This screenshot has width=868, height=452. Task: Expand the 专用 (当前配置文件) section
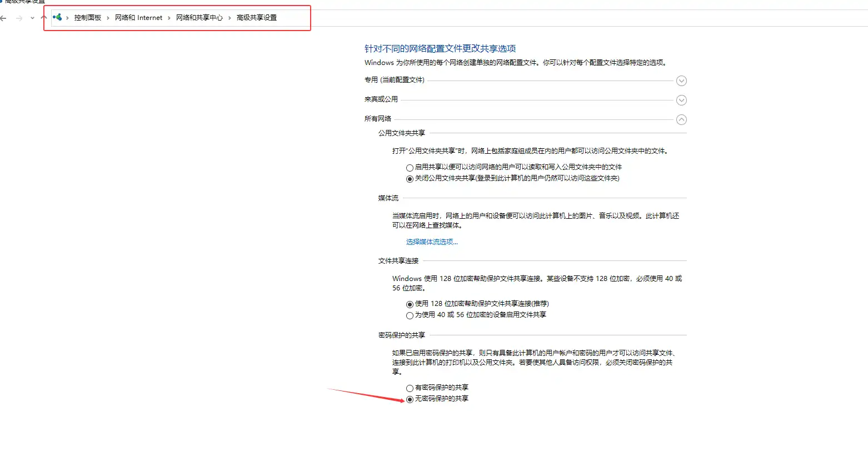681,81
